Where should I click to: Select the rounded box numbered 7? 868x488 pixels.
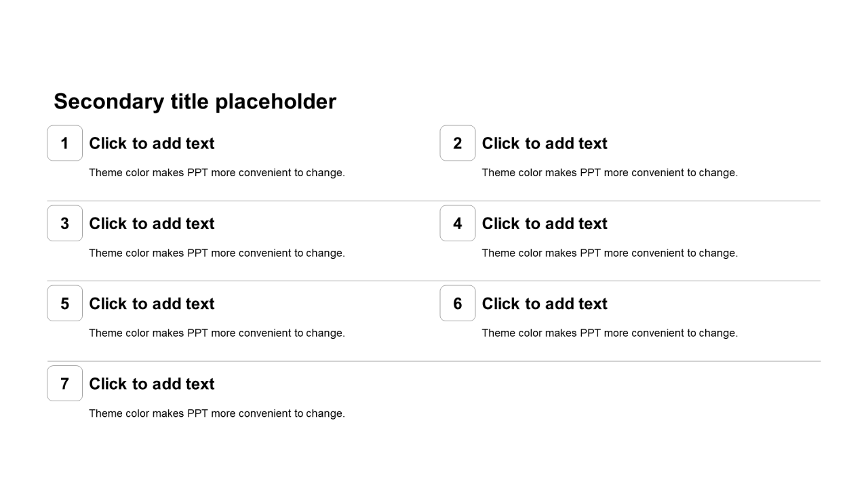point(65,384)
